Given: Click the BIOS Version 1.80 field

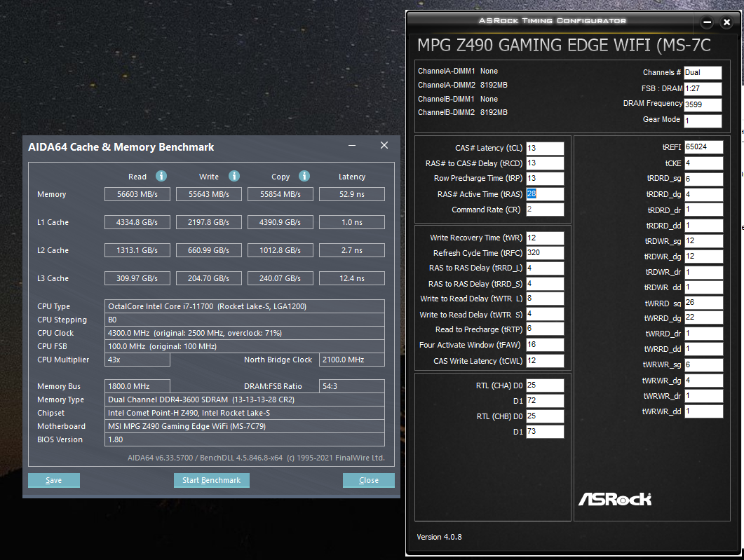Looking at the screenshot, I should [x=244, y=439].
